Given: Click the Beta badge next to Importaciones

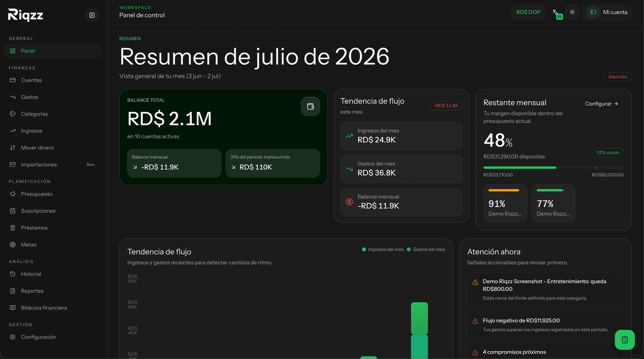Looking at the screenshot, I should (x=91, y=165).
